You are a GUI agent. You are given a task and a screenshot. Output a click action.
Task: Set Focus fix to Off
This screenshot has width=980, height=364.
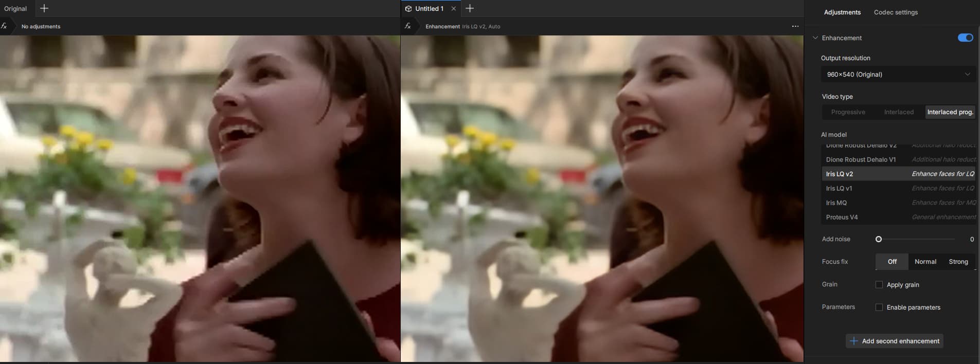(892, 262)
